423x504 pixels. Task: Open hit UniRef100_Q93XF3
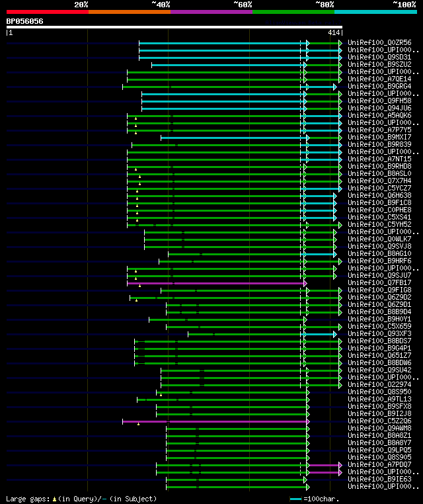(x=379, y=334)
